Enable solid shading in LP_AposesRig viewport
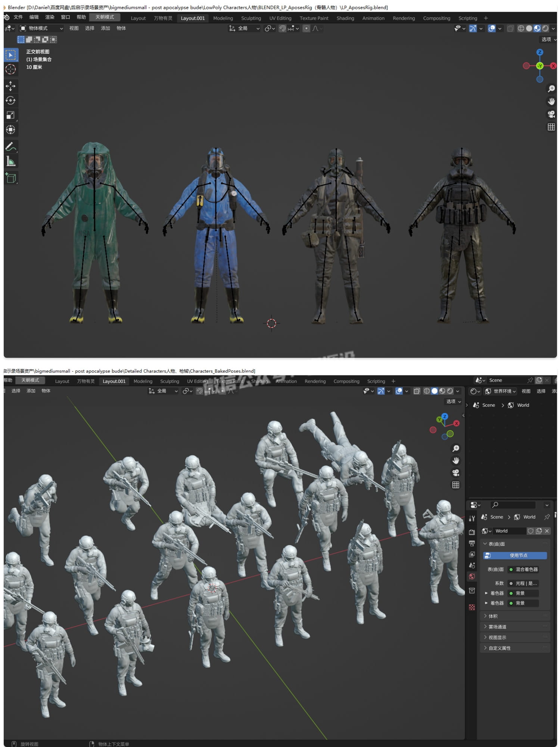Screen dimensions: 560x747 [x=529, y=28]
